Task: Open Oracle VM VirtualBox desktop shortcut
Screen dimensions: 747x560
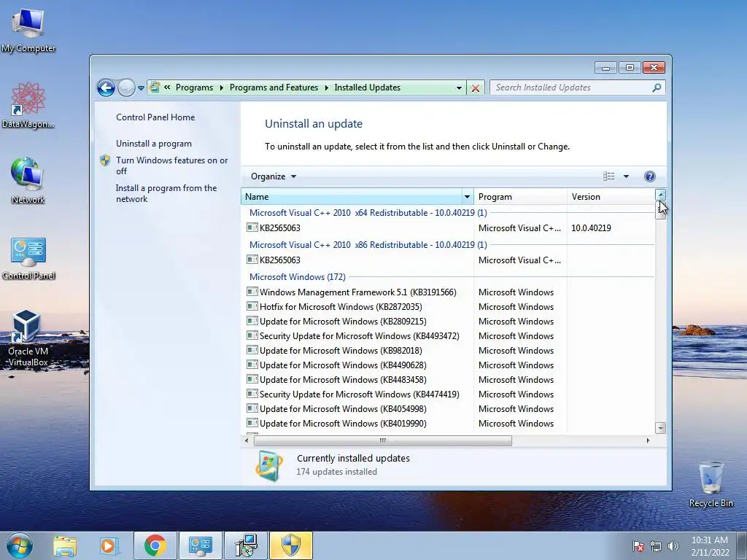Action: 28,338
